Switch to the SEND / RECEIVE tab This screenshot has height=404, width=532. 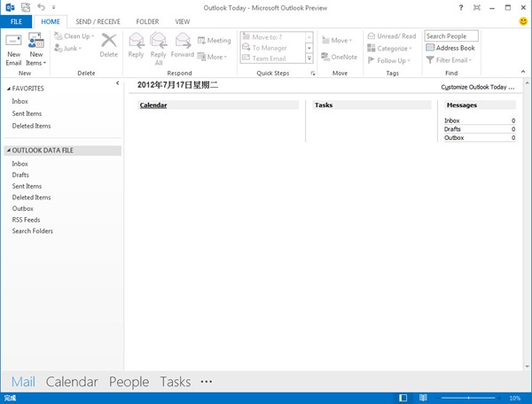pyautogui.click(x=98, y=21)
